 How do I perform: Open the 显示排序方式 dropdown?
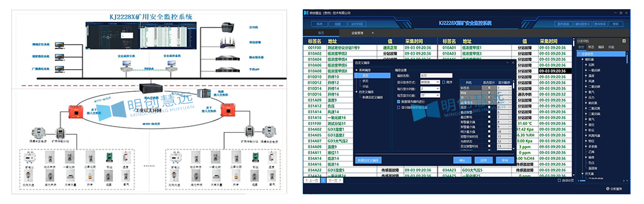click(x=429, y=82)
